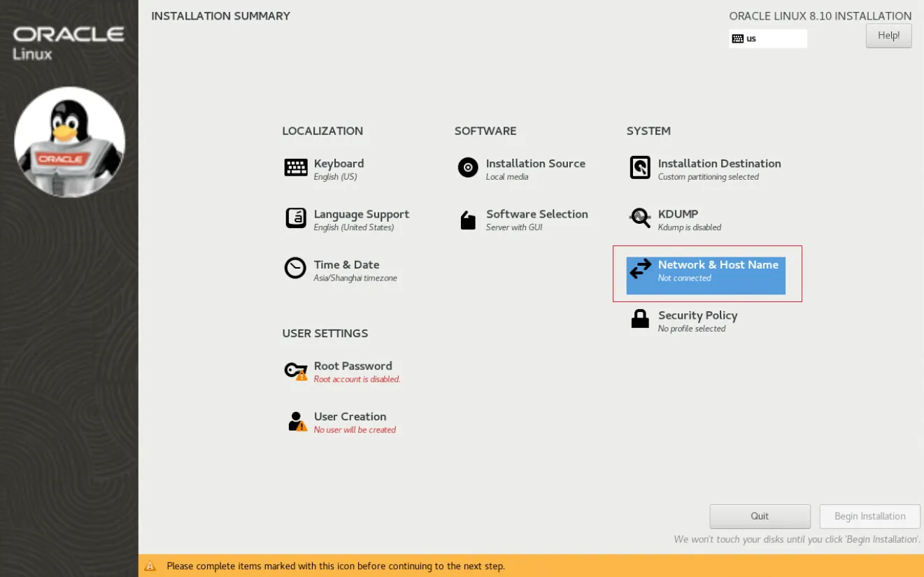Image resolution: width=924 pixels, height=577 pixels.
Task: Open Software Selection package icon
Action: tap(467, 218)
